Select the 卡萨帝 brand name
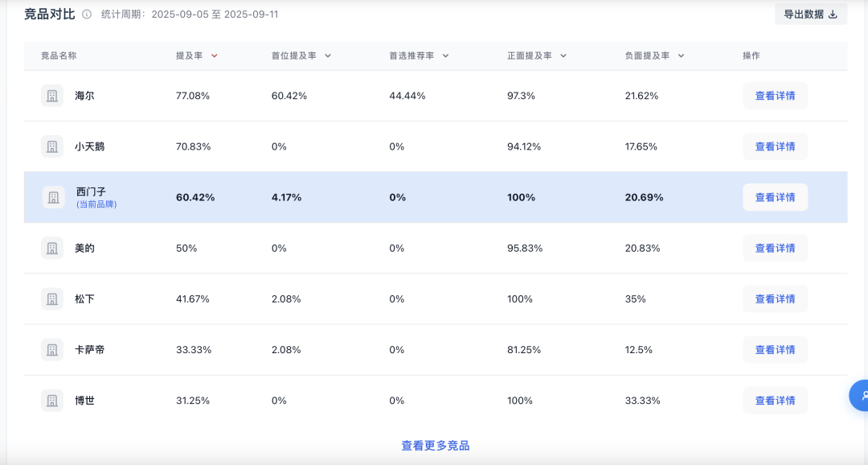The image size is (868, 465). [x=90, y=350]
